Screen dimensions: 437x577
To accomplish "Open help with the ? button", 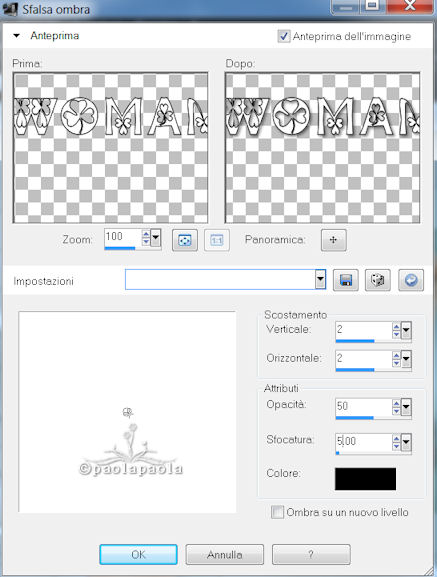I will tap(311, 555).
